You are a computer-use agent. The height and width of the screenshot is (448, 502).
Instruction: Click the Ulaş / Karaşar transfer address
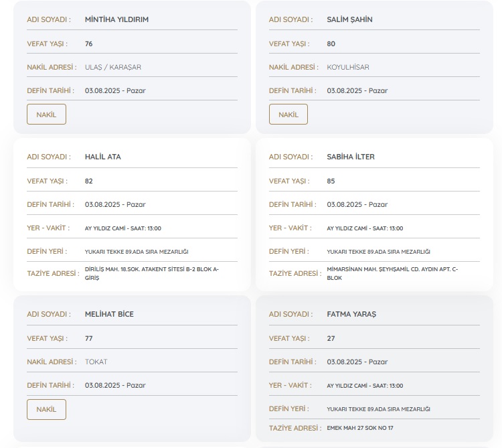[x=112, y=67]
